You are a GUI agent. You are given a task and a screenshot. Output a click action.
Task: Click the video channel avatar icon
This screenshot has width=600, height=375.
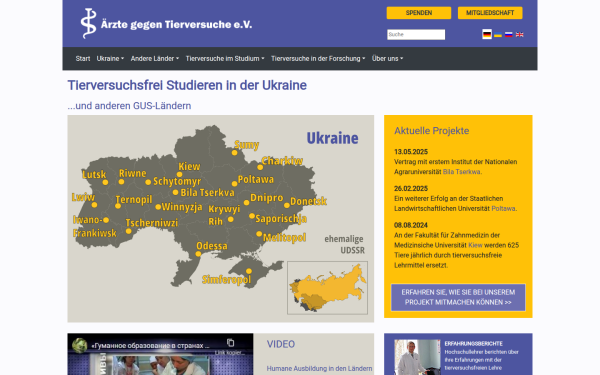(80, 345)
